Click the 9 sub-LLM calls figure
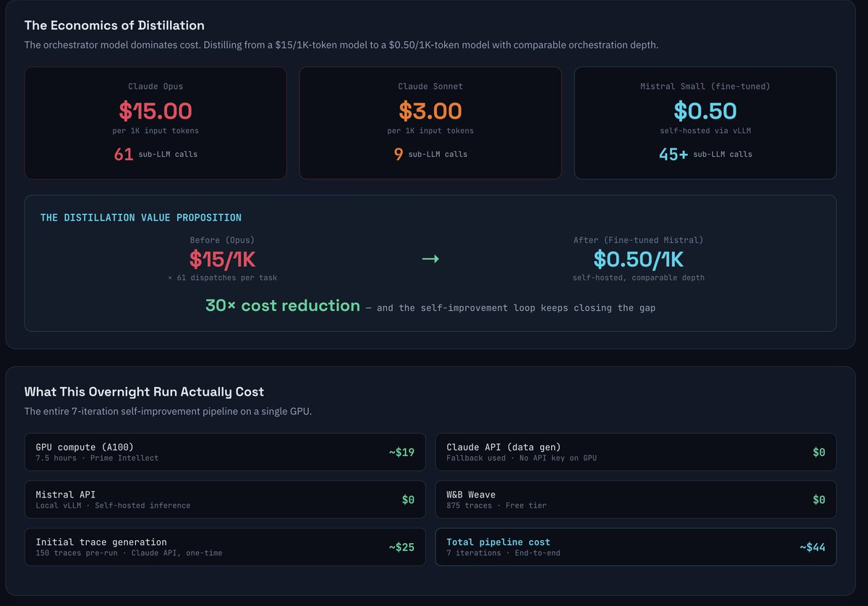Image resolution: width=868 pixels, height=606 pixels. [x=399, y=154]
